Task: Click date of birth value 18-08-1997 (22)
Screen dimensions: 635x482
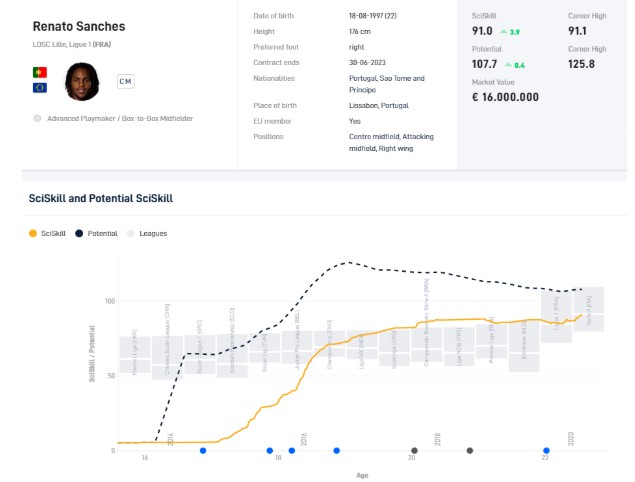Action: coord(373,16)
